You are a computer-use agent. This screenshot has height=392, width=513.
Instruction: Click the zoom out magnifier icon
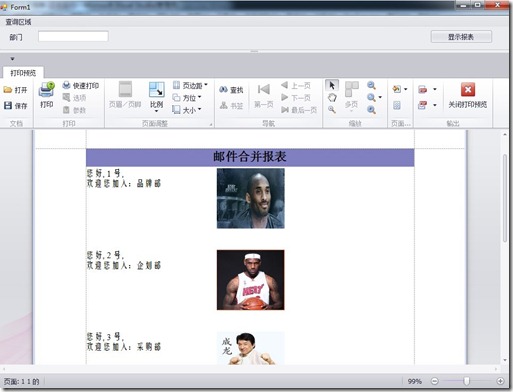(371, 85)
